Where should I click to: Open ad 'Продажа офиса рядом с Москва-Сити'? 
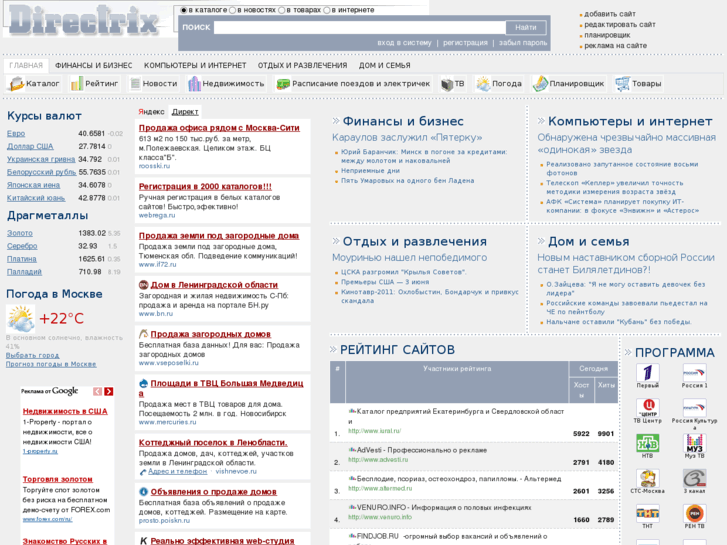[219, 128]
